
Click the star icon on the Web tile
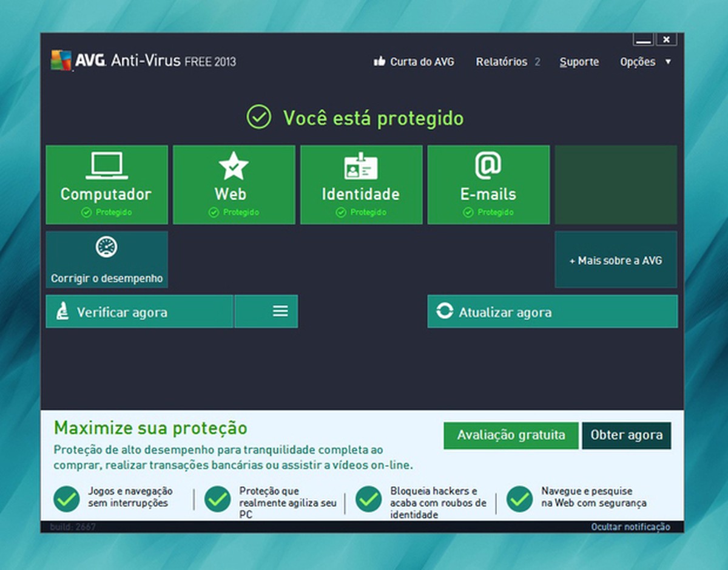point(234,166)
